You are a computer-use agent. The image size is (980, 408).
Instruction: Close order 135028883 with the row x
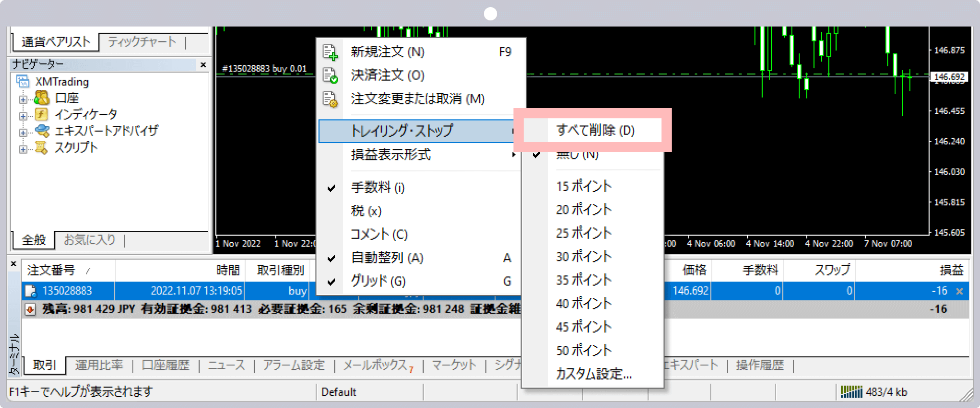pyautogui.click(x=960, y=291)
